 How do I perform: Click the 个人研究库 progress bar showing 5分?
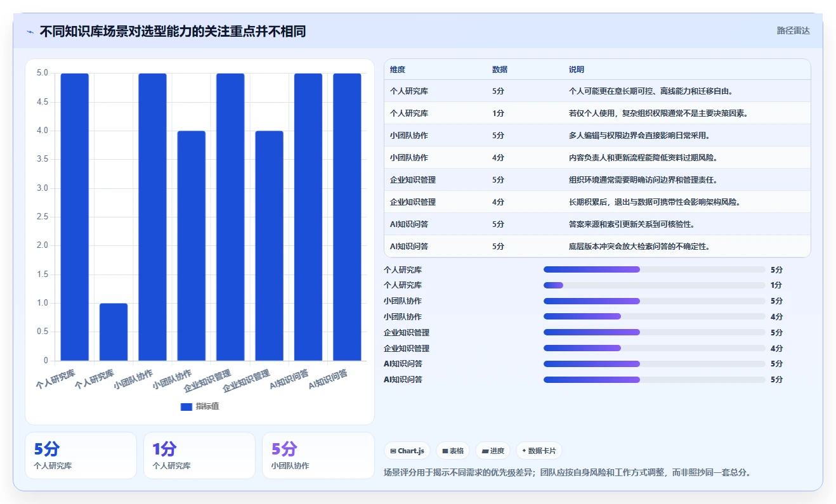tap(655, 269)
